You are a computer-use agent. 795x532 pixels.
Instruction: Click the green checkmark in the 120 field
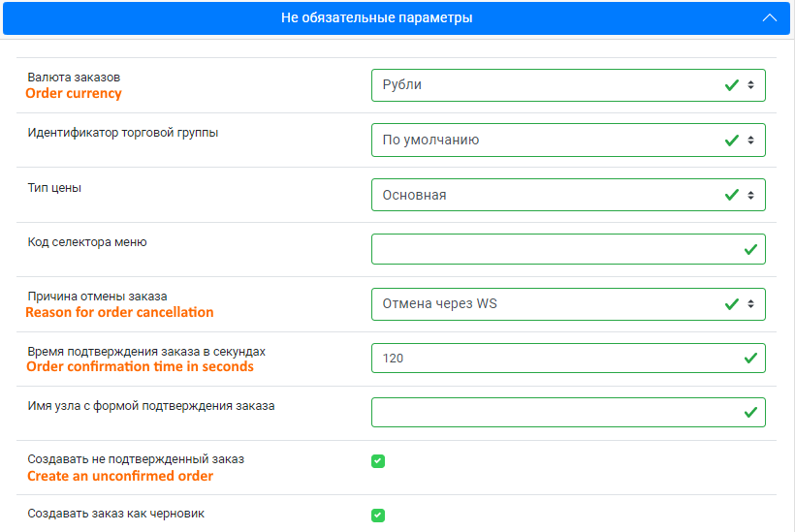coord(751,359)
